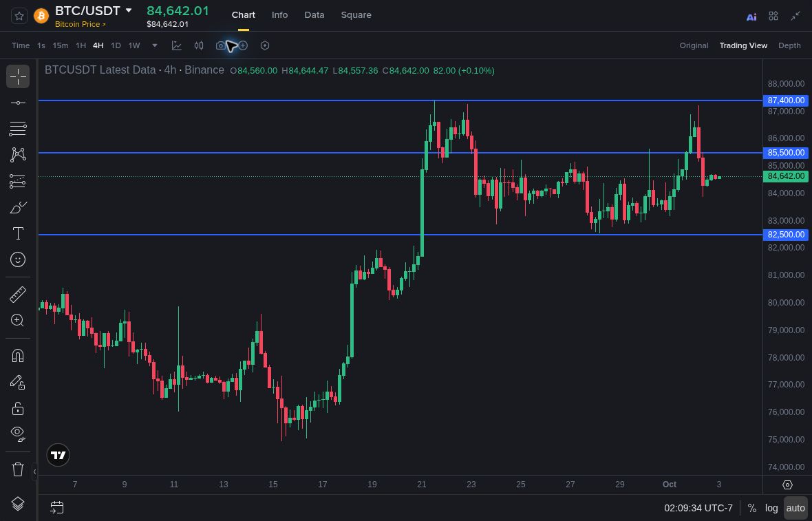Open the Bitcoin Price link
Viewport: 812px width, 521px height.
(x=81, y=24)
